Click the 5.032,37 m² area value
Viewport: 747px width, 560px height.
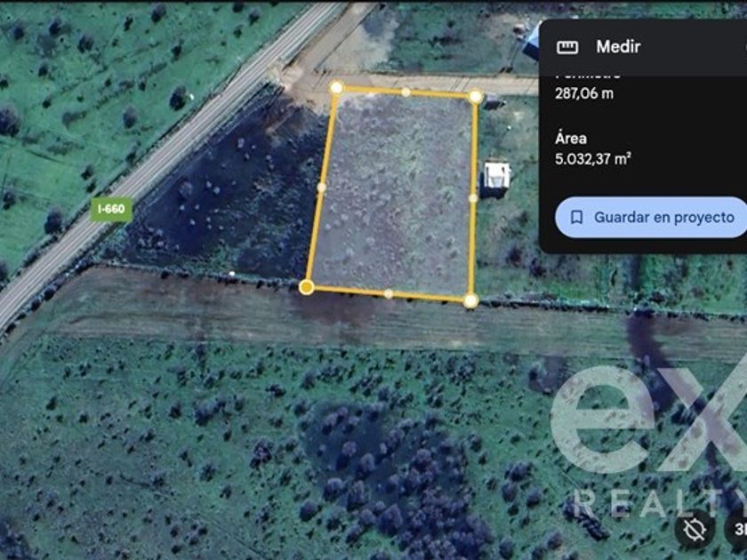pyautogui.click(x=593, y=158)
